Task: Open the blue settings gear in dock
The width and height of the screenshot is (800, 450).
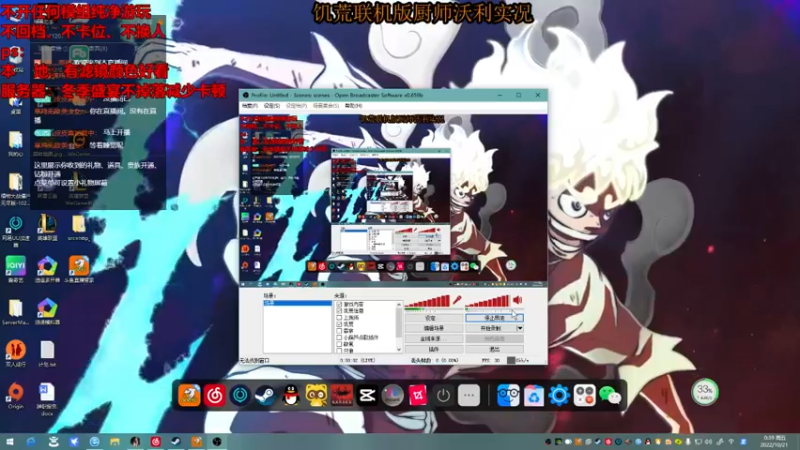Action: pyautogui.click(x=559, y=395)
